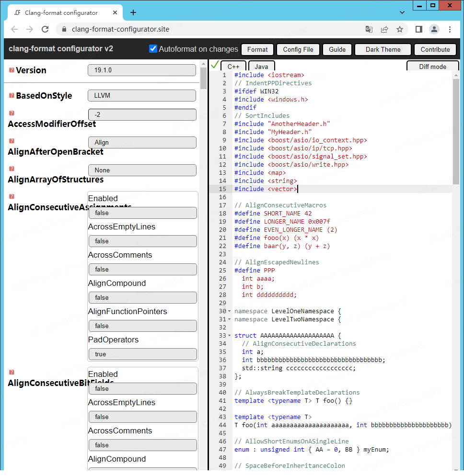Screen dimensions: 464x476
Task: Click the Config File button
Action: click(298, 49)
